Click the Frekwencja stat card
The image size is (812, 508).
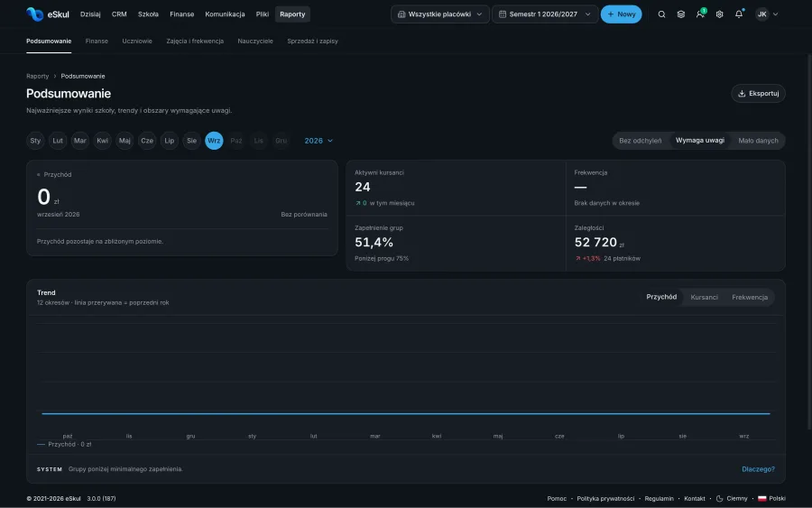[x=675, y=188]
